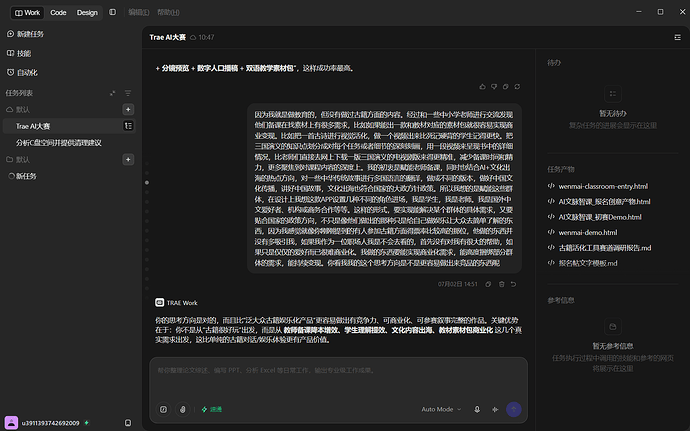Copy the assistant response above the user message
The width and height of the screenshot is (690, 431).
(x=506, y=87)
